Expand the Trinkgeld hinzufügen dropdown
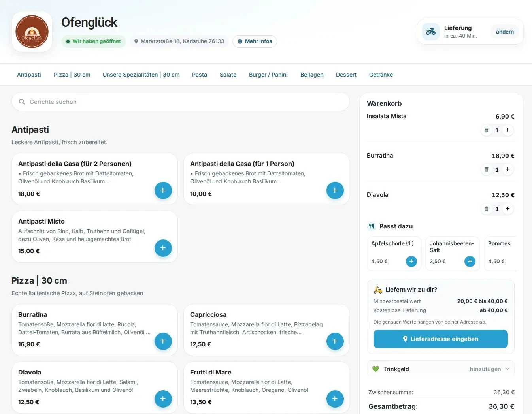Viewport: 532px width, 414px height. coord(490,369)
